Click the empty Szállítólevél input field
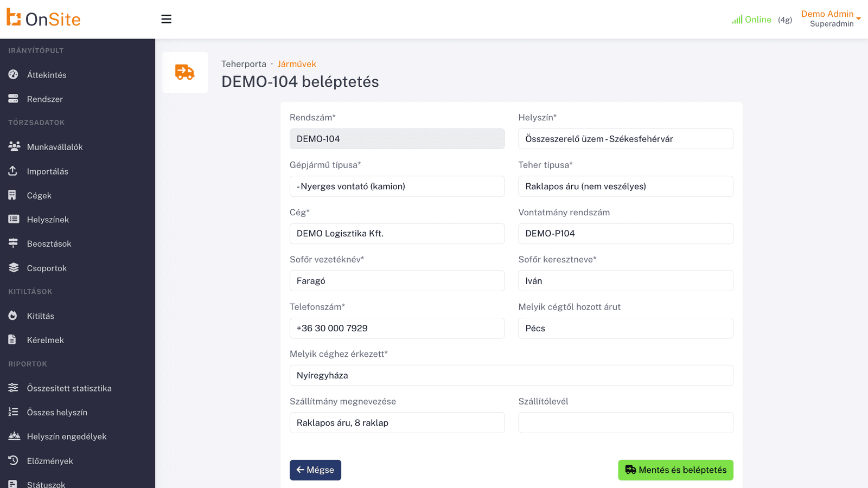Viewport: 868px width, 488px height. click(x=626, y=422)
